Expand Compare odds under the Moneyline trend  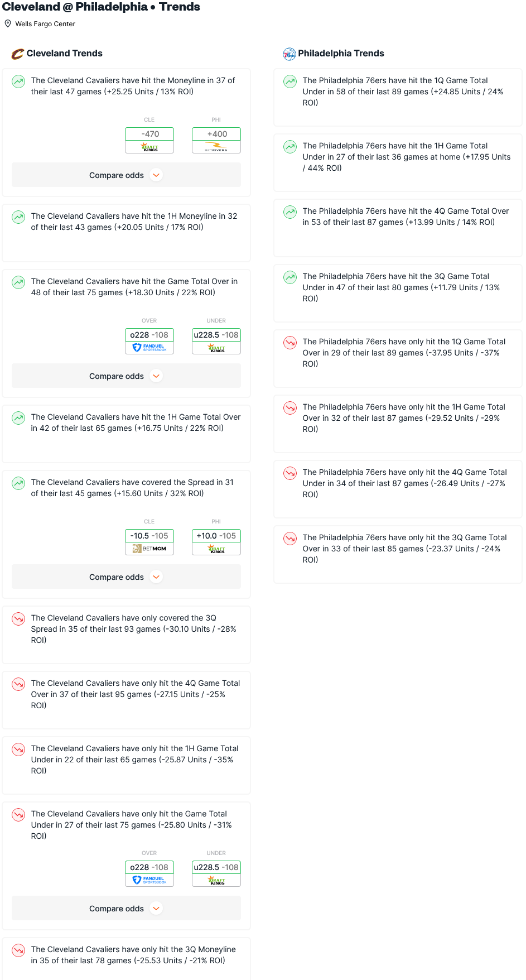coord(126,175)
